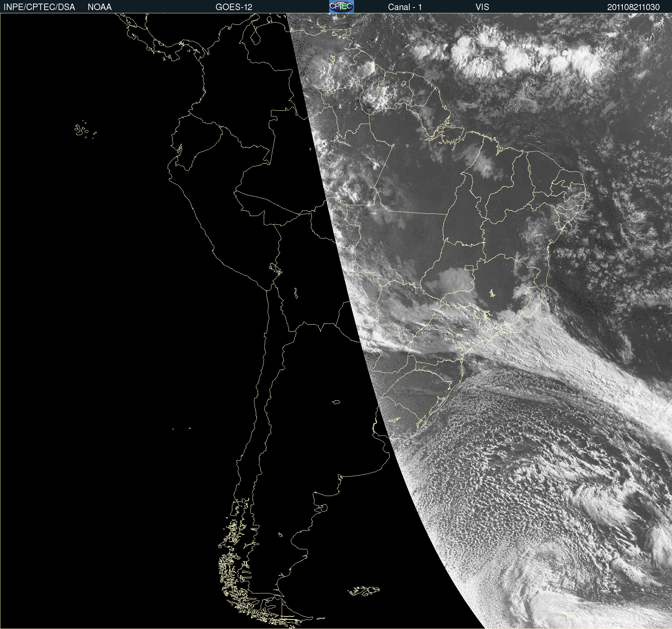Click the 201108211030 timestamp
Viewport: 672px width, 629px height.
point(634,7)
